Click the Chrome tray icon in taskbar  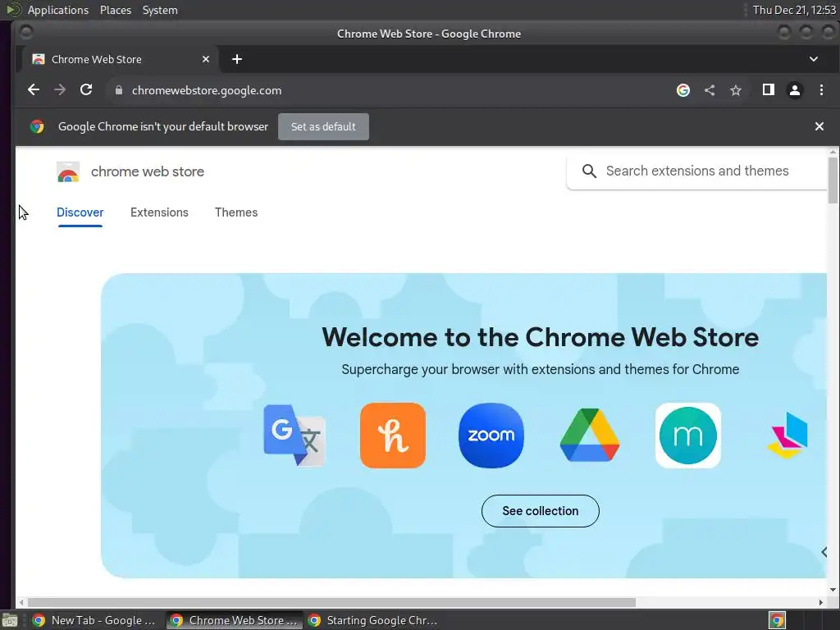tap(777, 620)
